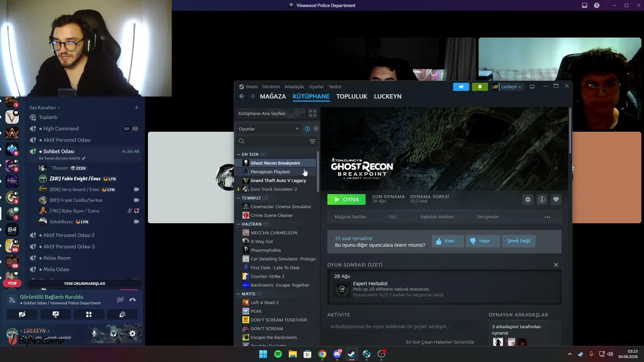The image size is (644, 362).
Task: Switch to the TOPLULUK tab
Action: [x=352, y=97]
